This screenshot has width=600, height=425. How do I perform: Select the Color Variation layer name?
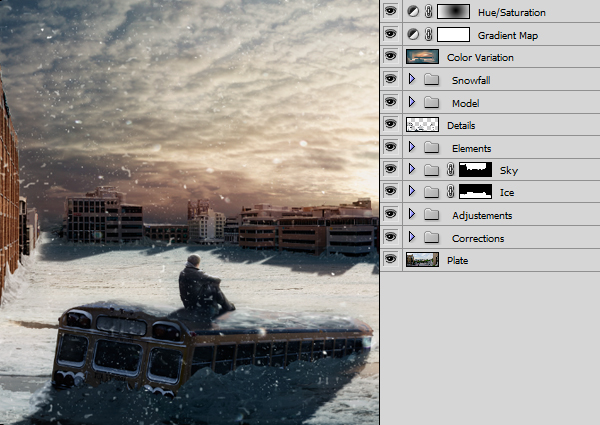pos(480,57)
